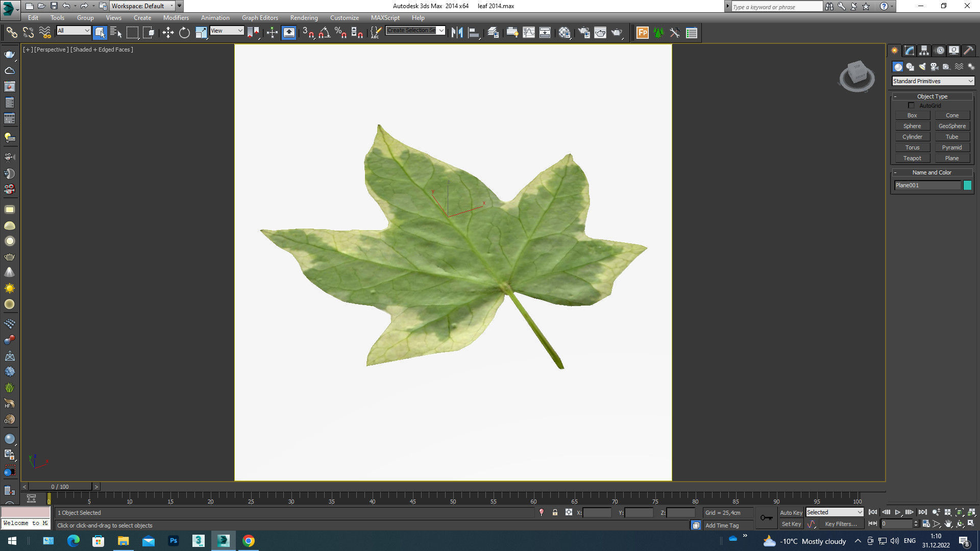This screenshot has height=551, width=980.
Task: Click the orange FP plugin icon
Action: coord(642,33)
